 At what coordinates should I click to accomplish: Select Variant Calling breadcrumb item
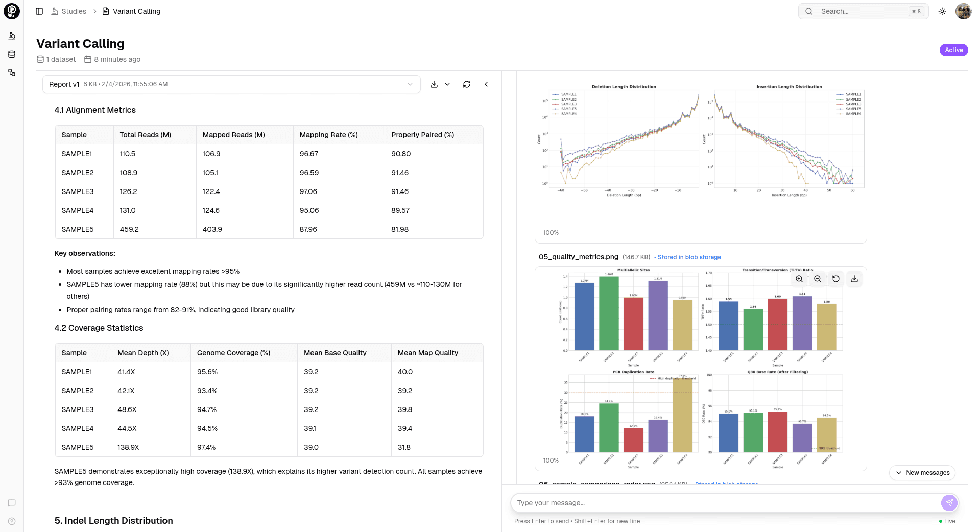(x=136, y=11)
